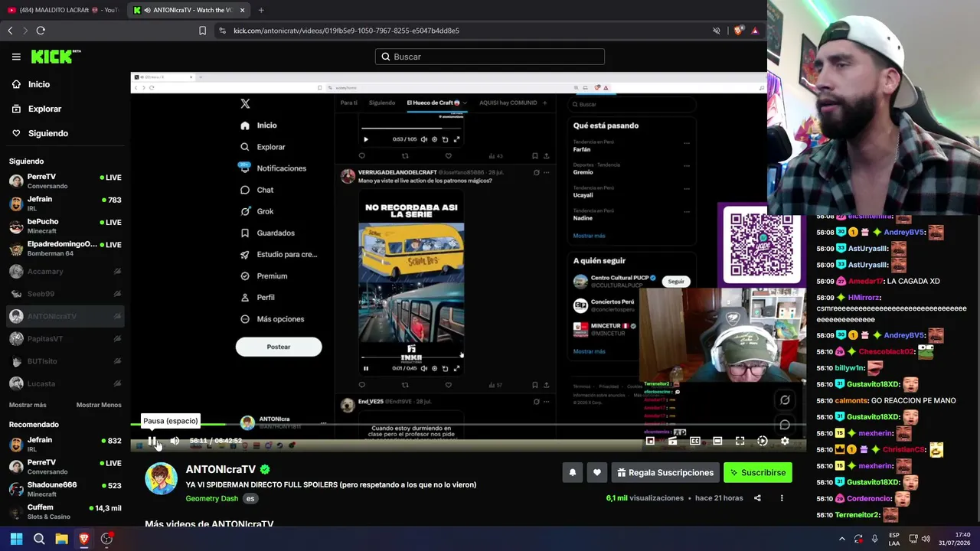Click the notification bell button
Viewport: 980px width, 551px height.
pyautogui.click(x=572, y=473)
